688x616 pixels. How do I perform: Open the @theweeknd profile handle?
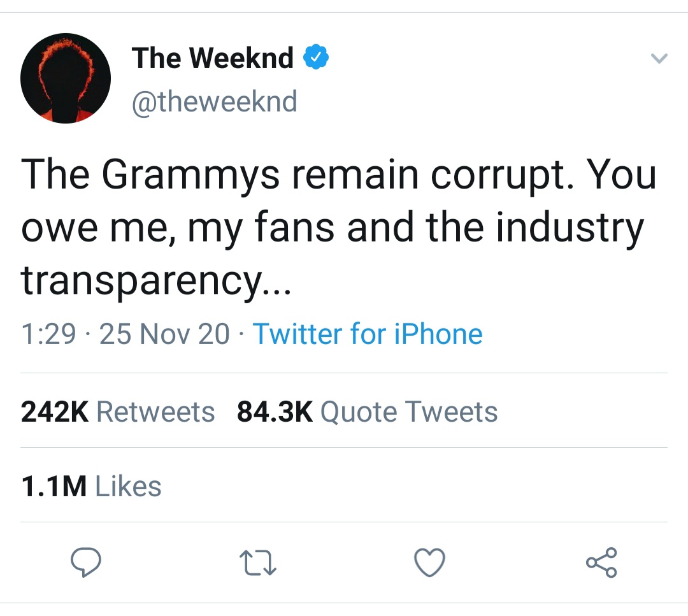[x=214, y=101]
